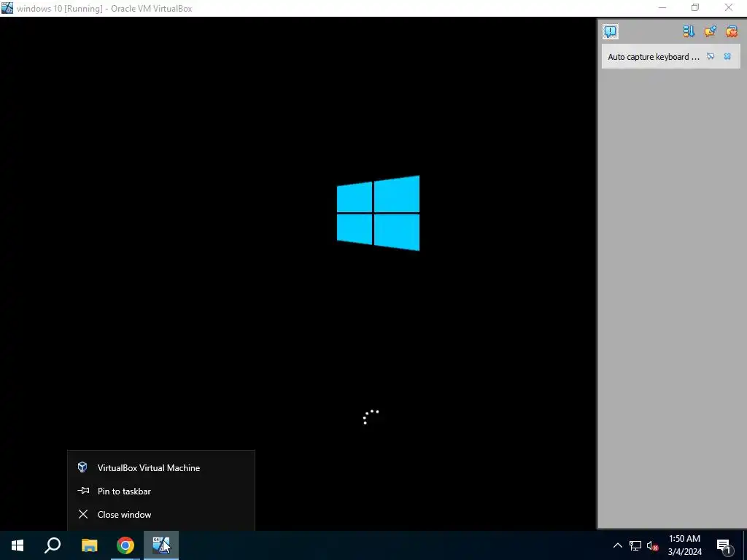Open the Action Center notifications icon
Screen dimensions: 747x560
[724, 545]
